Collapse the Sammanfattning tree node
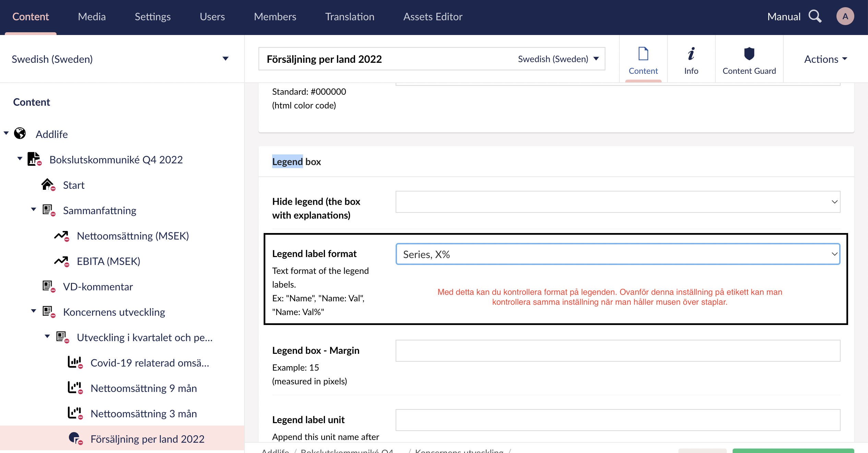 tap(34, 209)
